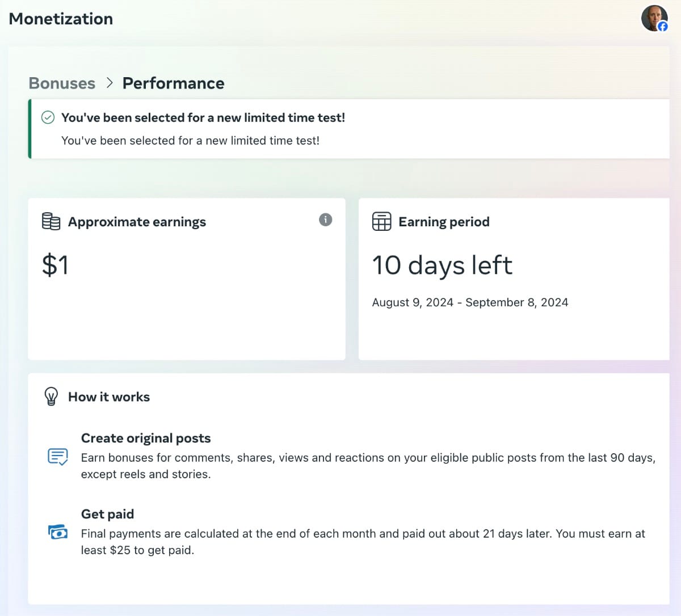Select the coin stack icon for earnings

coord(51,221)
